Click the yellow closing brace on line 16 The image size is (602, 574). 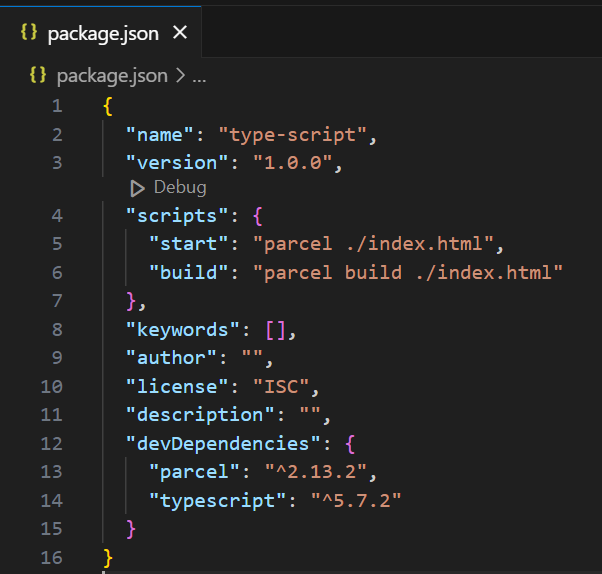(108, 558)
